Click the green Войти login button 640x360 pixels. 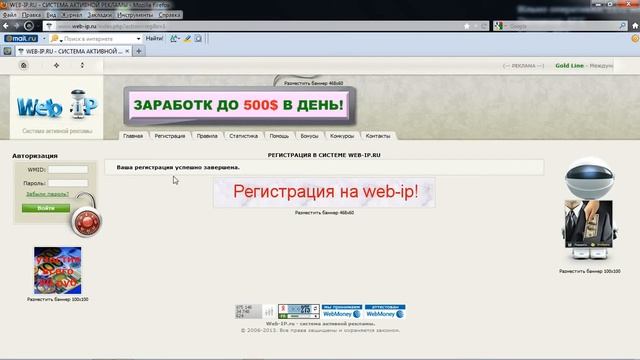click(46, 208)
